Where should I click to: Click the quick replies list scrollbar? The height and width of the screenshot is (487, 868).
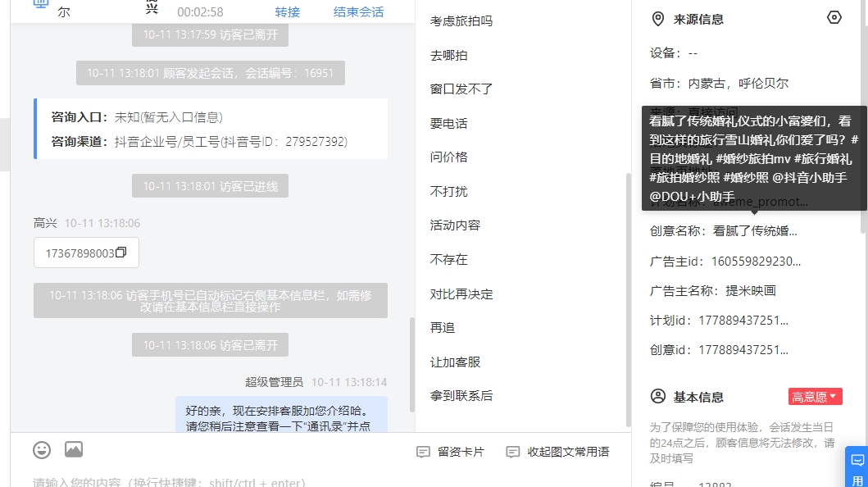click(629, 298)
